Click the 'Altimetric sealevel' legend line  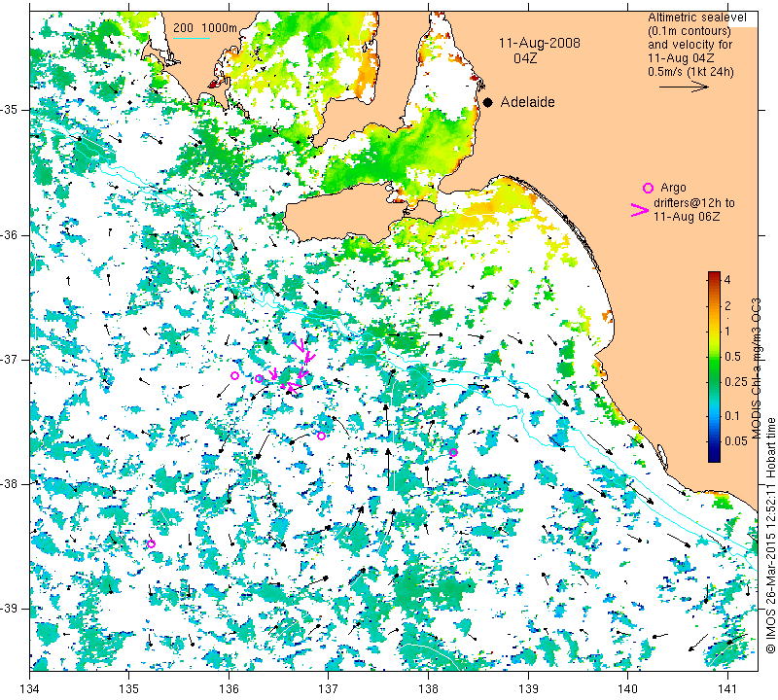[x=697, y=17]
